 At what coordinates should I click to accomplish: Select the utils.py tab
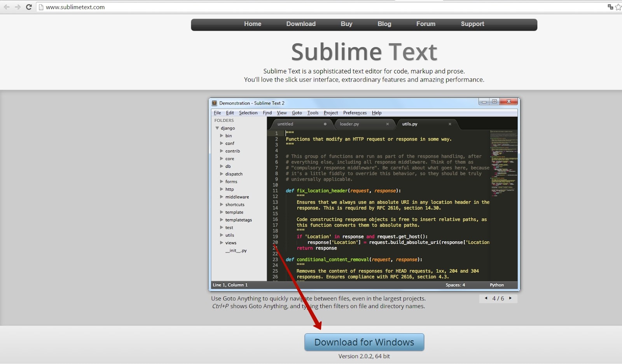[427, 124]
